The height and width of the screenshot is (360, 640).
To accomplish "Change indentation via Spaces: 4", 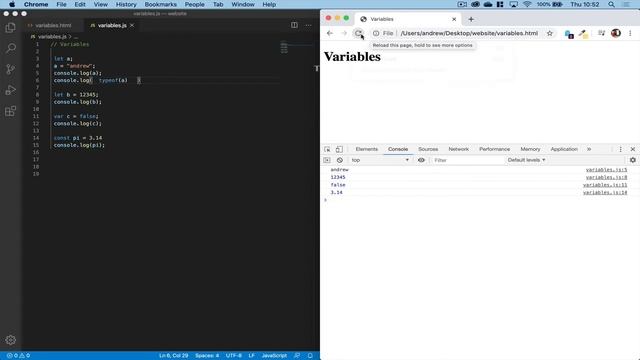I will pos(207,356).
